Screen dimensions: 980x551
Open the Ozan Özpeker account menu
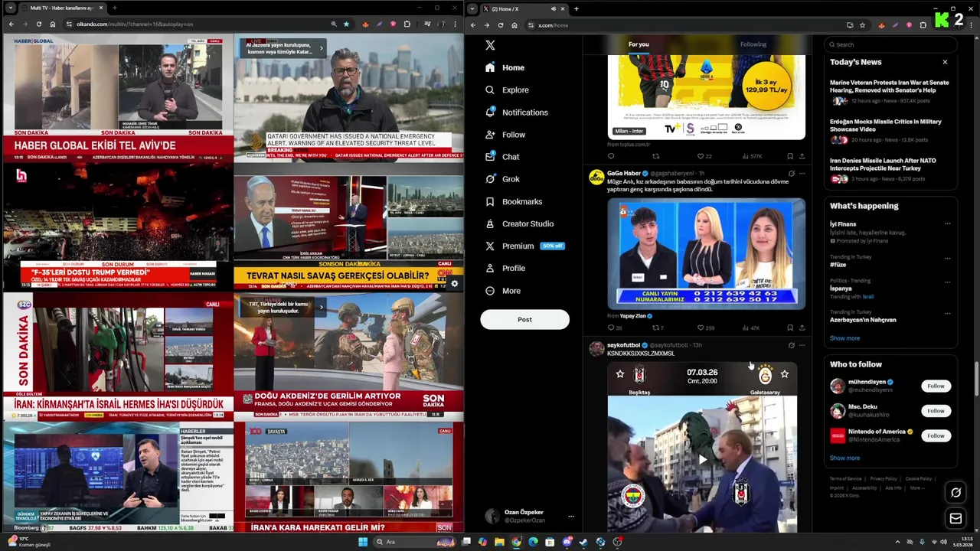(x=528, y=517)
